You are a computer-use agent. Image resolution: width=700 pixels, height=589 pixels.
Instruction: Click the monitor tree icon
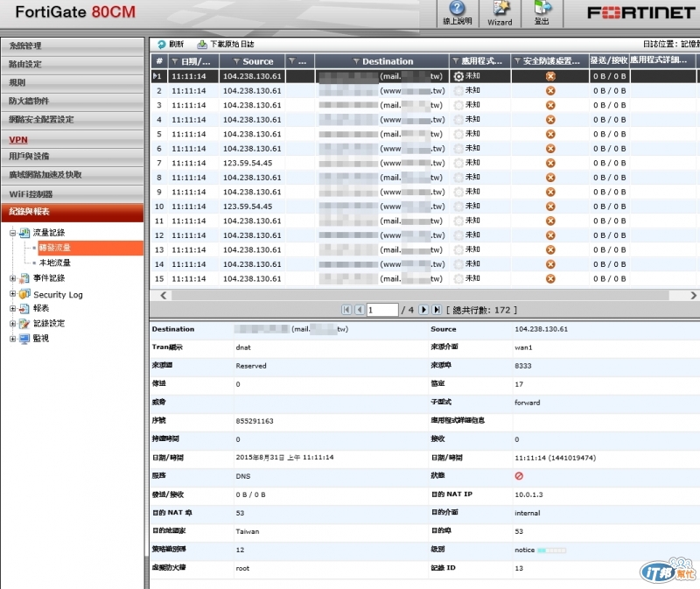[x=24, y=339]
